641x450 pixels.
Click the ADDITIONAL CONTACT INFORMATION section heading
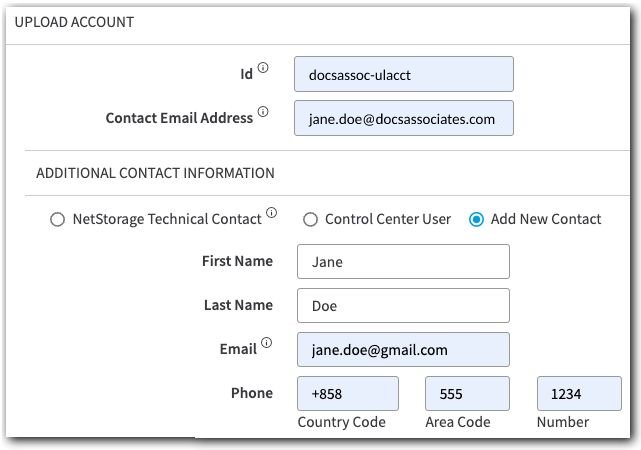point(155,173)
